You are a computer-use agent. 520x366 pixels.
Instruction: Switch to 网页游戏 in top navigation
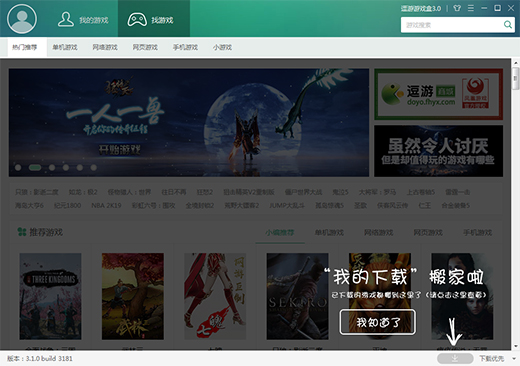pos(145,47)
